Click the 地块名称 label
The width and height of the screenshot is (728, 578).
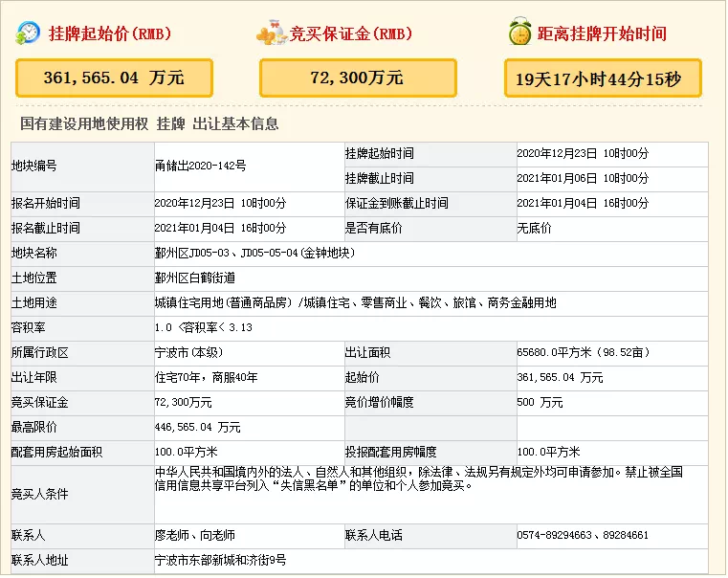click(x=33, y=253)
